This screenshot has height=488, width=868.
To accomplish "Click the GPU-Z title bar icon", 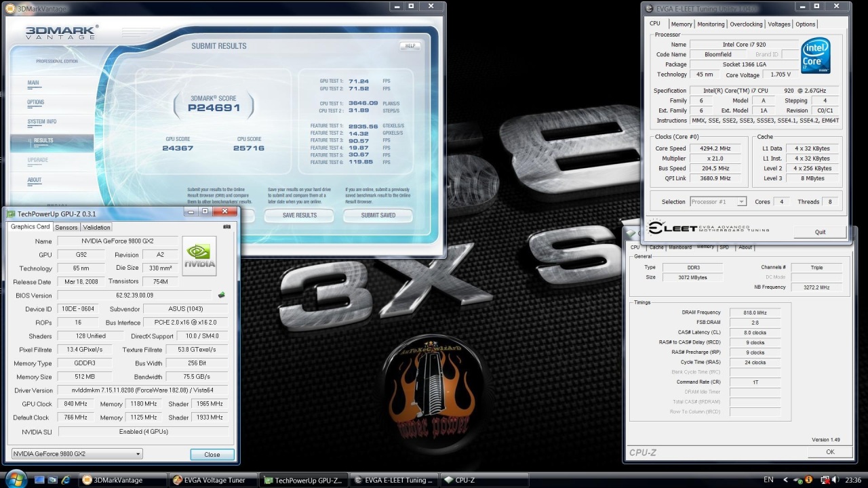I will (11, 213).
